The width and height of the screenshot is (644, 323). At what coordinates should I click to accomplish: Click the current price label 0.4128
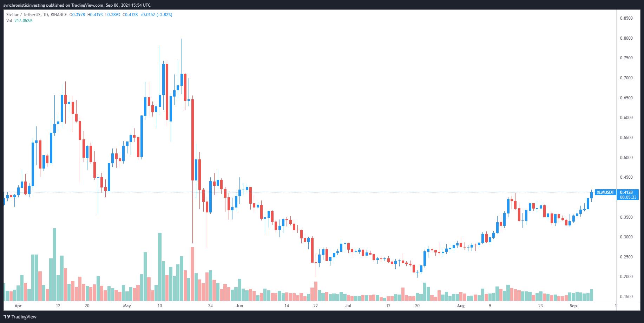point(626,192)
